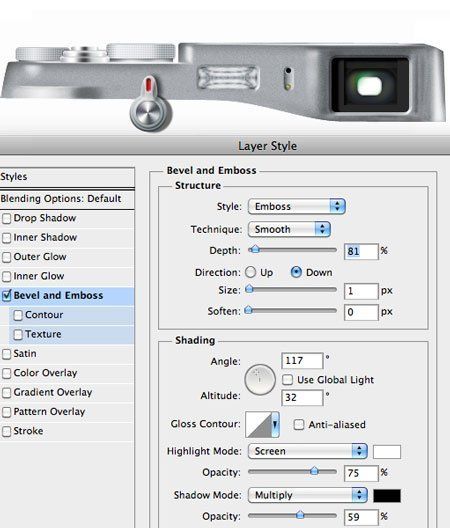The image size is (450, 528).
Task: Click the Size slider handle
Action: pyautogui.click(x=249, y=289)
